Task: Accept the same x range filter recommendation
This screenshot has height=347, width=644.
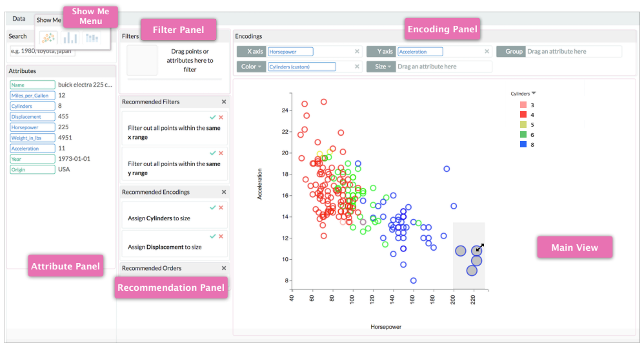Action: [212, 117]
